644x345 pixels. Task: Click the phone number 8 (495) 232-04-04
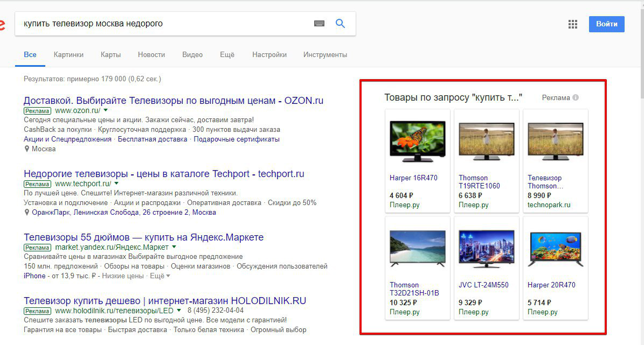pos(216,311)
